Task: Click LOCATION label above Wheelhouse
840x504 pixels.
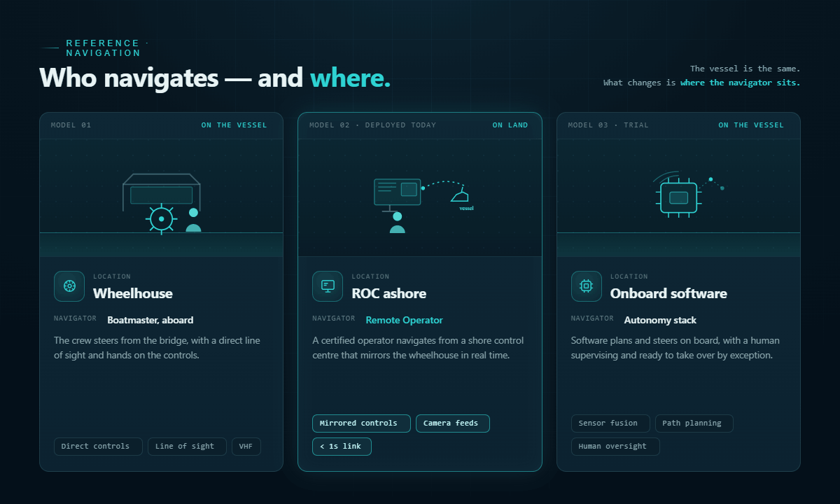Action: tap(112, 276)
